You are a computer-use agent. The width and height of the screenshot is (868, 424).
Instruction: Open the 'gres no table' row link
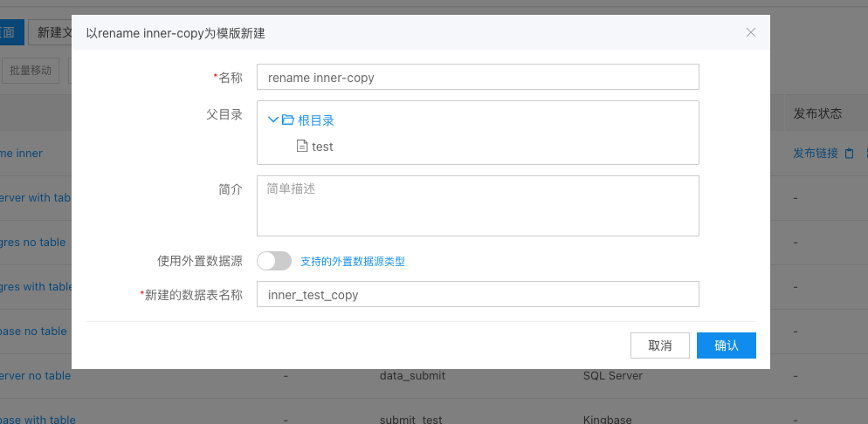pyautogui.click(x=32, y=243)
